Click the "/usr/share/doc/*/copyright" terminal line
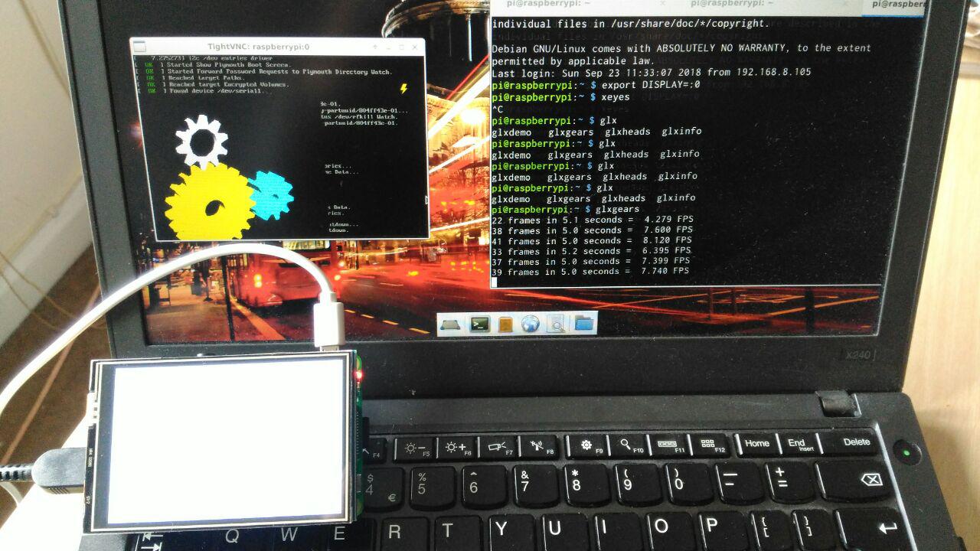Viewport: 980px width, 551px height. pos(631,24)
